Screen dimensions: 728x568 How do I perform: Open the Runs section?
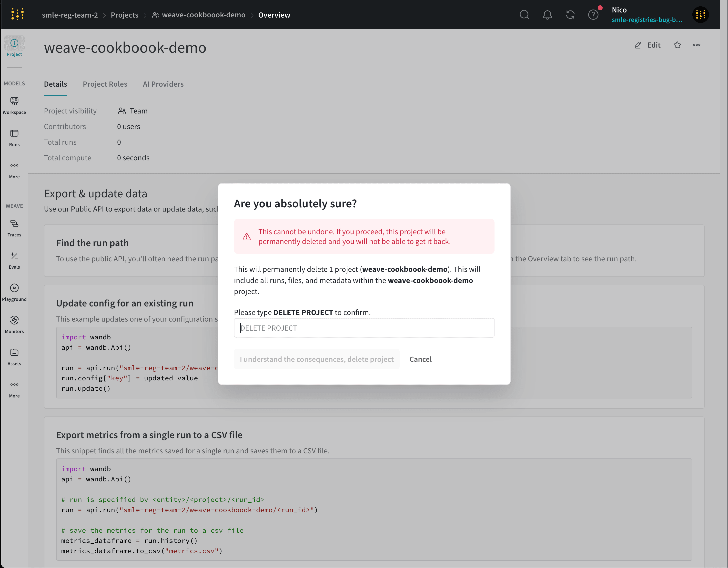click(x=14, y=137)
